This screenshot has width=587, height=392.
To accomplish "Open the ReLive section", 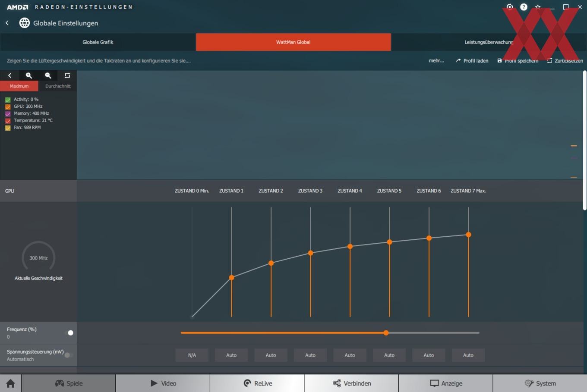I will (x=257, y=383).
